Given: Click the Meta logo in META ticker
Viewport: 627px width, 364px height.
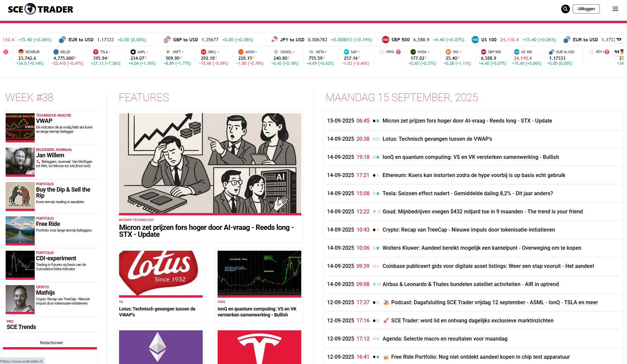Looking at the screenshot, I should tap(311, 52).
